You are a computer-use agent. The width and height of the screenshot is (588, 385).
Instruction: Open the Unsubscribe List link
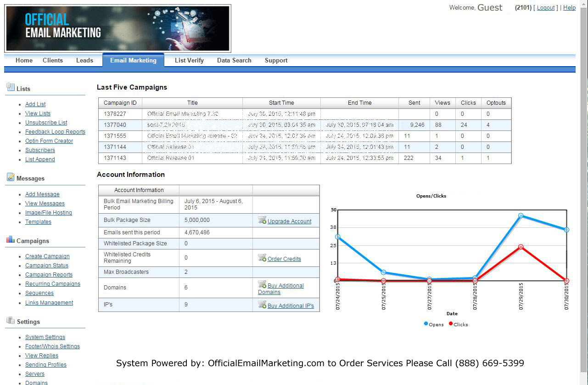click(46, 123)
